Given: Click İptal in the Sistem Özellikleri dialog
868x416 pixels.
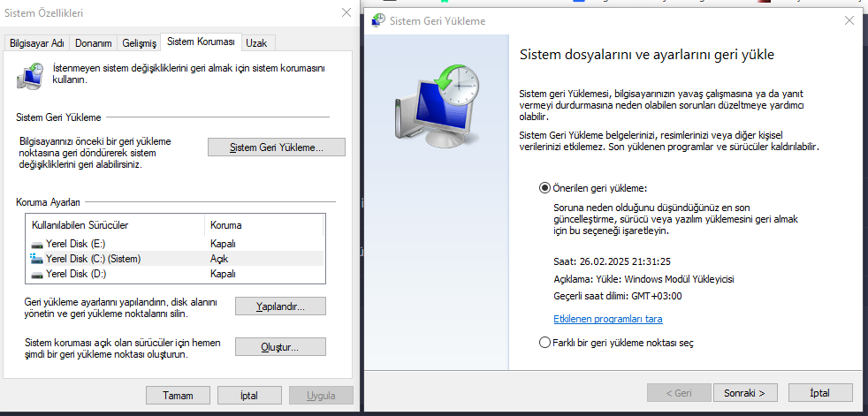Looking at the screenshot, I should click(x=249, y=396).
